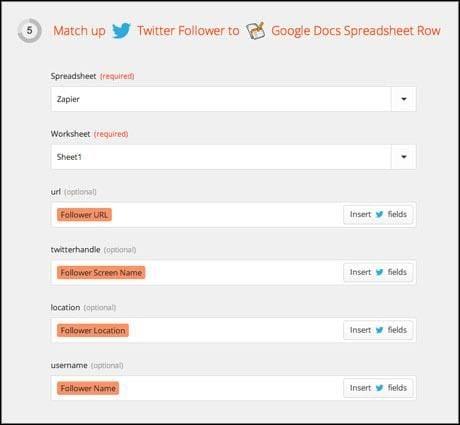Click the step 5 circle badge
460x425 pixels.
(29, 31)
